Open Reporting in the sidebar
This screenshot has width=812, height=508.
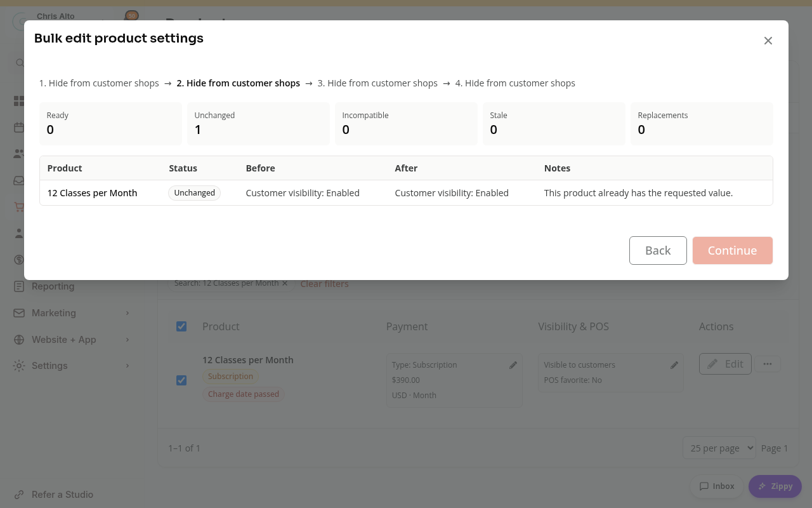[53, 286]
